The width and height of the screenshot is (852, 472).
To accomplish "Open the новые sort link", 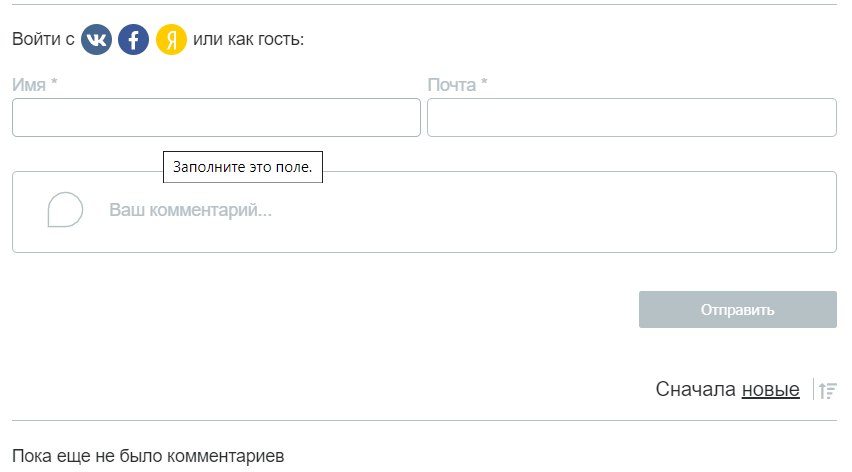I will point(770,390).
